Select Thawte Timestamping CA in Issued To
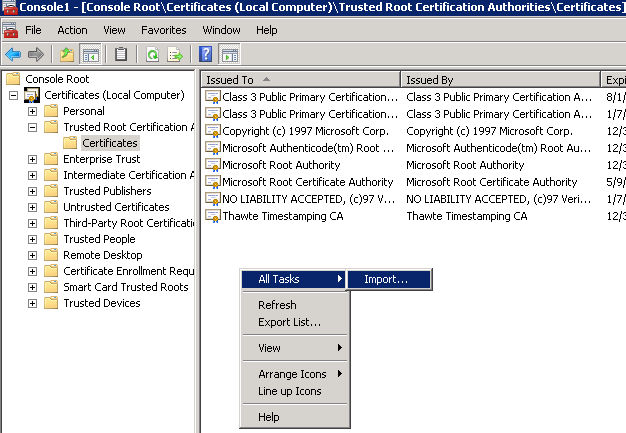 click(283, 216)
